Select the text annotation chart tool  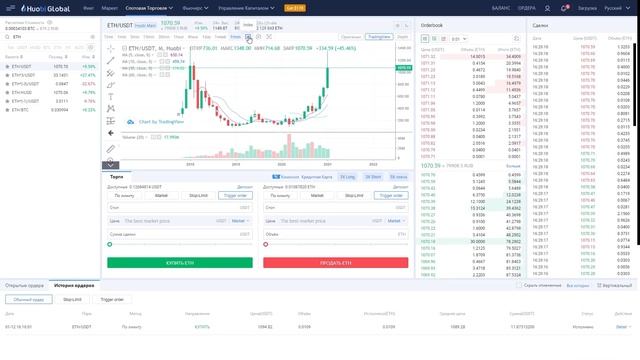(111, 97)
